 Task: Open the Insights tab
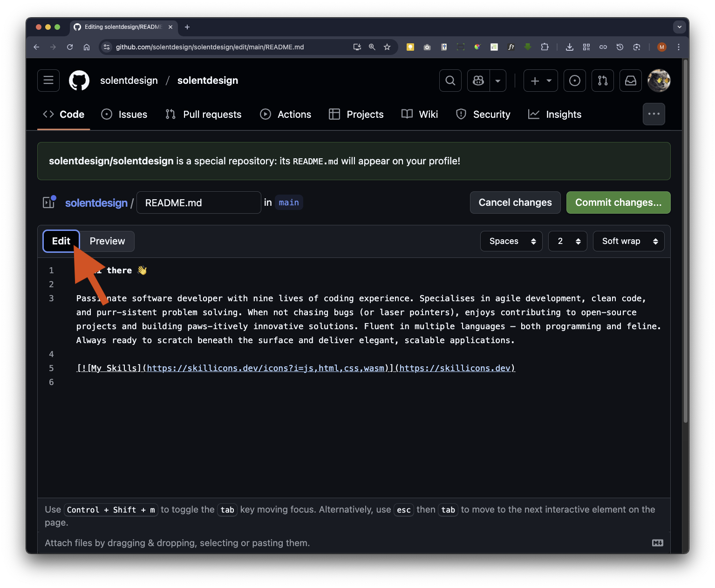tap(555, 115)
